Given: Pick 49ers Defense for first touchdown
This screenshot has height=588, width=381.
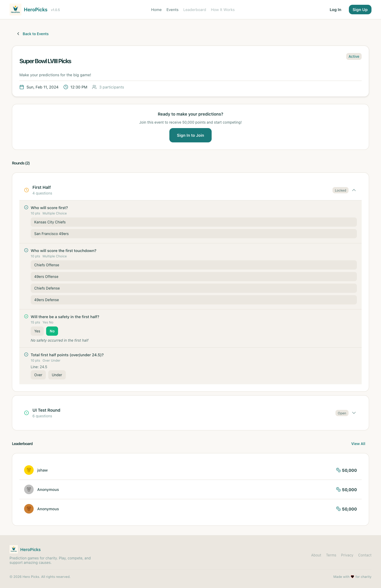Looking at the screenshot, I should 193,300.
